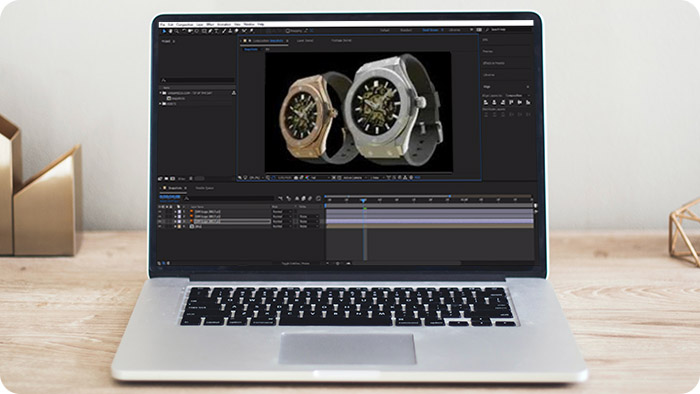This screenshot has width=700, height=394.
Task: Toggle eye visibility of timeline layer 2
Action: coord(160,216)
